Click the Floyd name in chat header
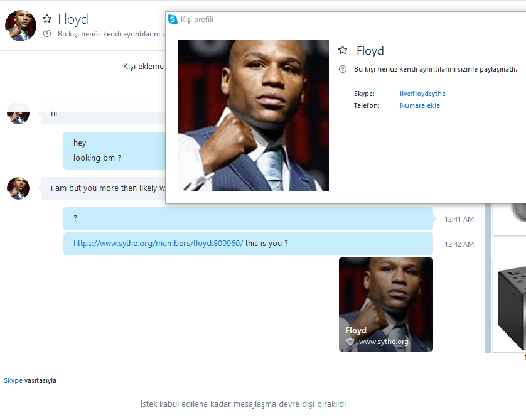The height and width of the screenshot is (420, 526). coord(73,19)
